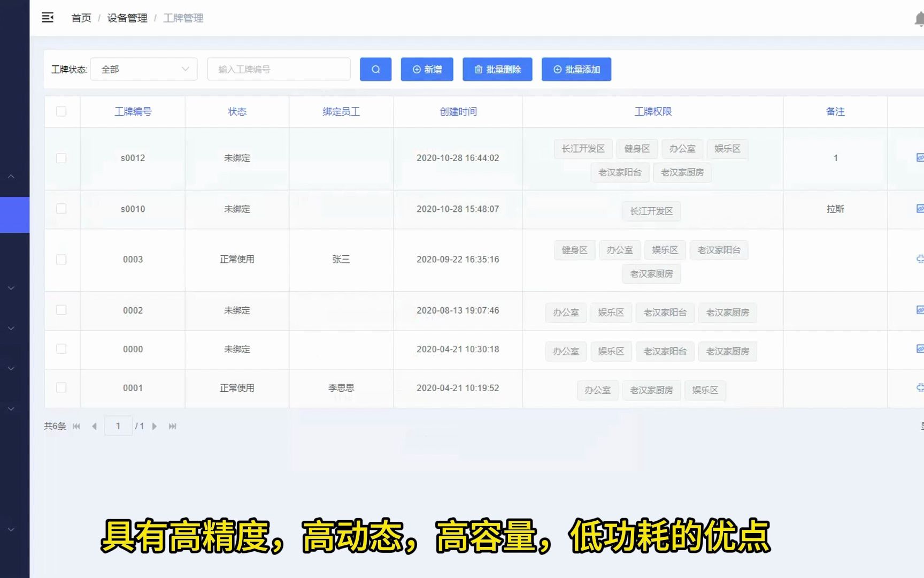Check the box for badge s0012

tap(61, 158)
